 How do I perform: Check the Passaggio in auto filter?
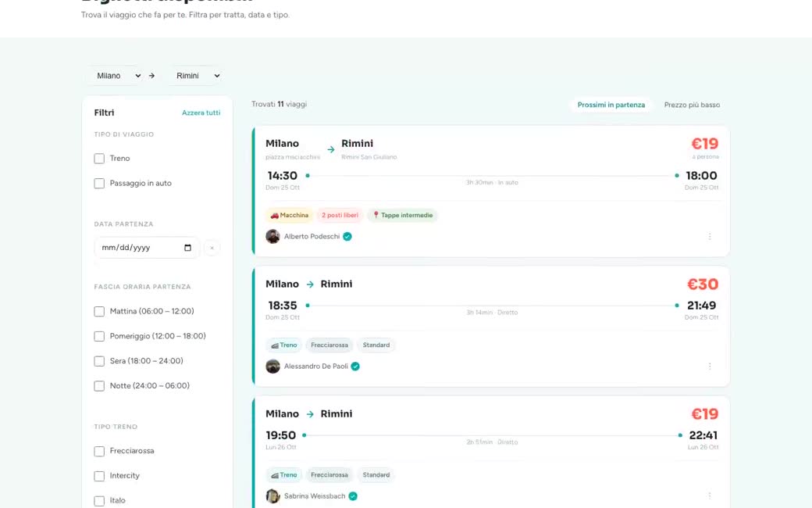pos(99,184)
